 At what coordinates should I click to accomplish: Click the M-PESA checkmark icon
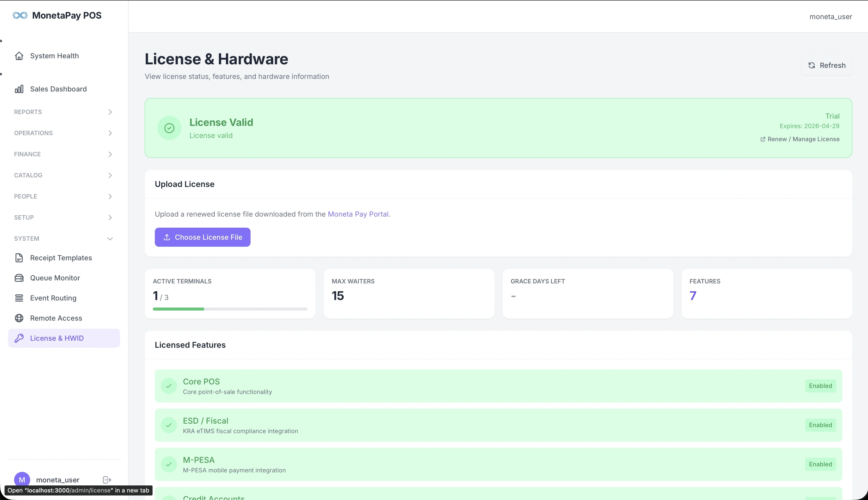(x=169, y=464)
